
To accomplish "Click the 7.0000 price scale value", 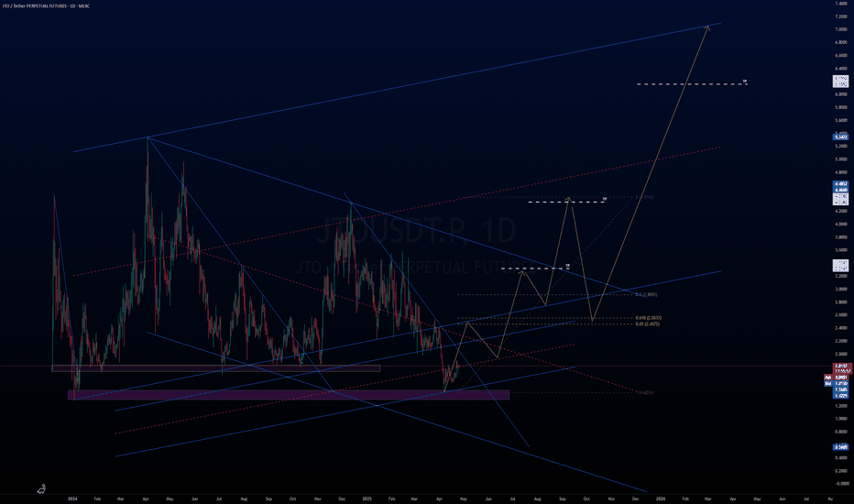I will click(841, 29).
